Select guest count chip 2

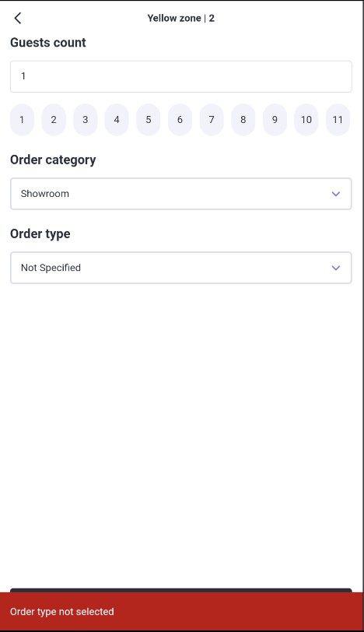54,120
